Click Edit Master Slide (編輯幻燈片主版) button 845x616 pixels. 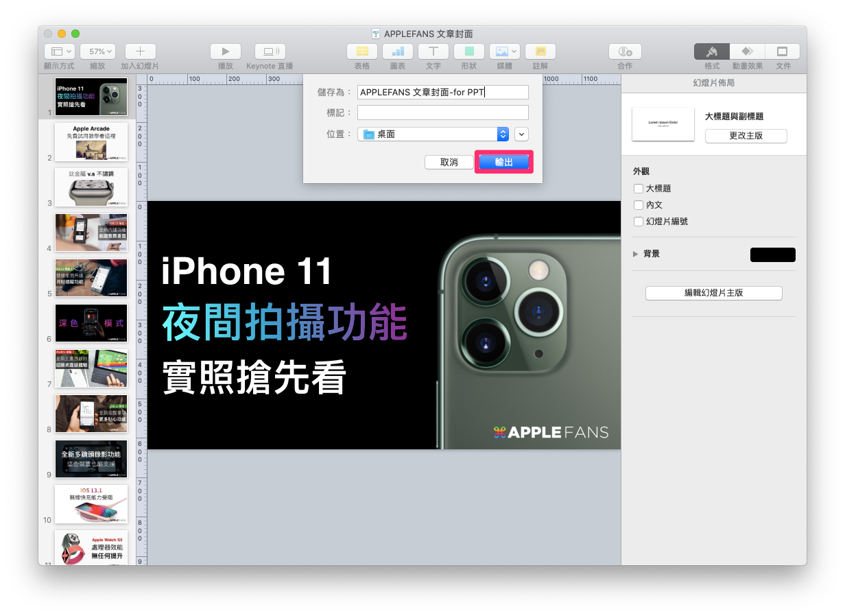coord(714,293)
